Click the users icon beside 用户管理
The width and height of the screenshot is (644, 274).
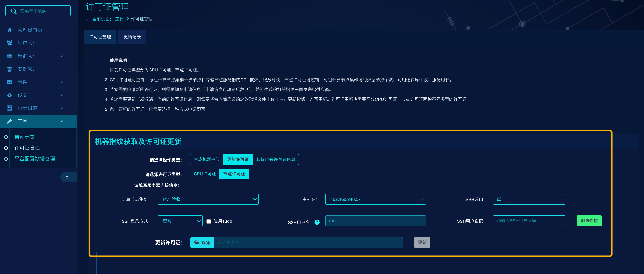(x=9, y=43)
